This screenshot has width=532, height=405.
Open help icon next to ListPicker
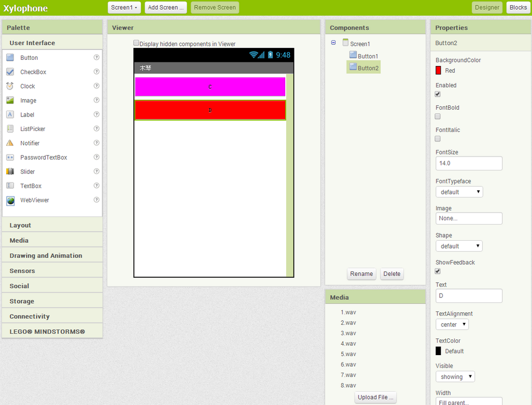[96, 129]
